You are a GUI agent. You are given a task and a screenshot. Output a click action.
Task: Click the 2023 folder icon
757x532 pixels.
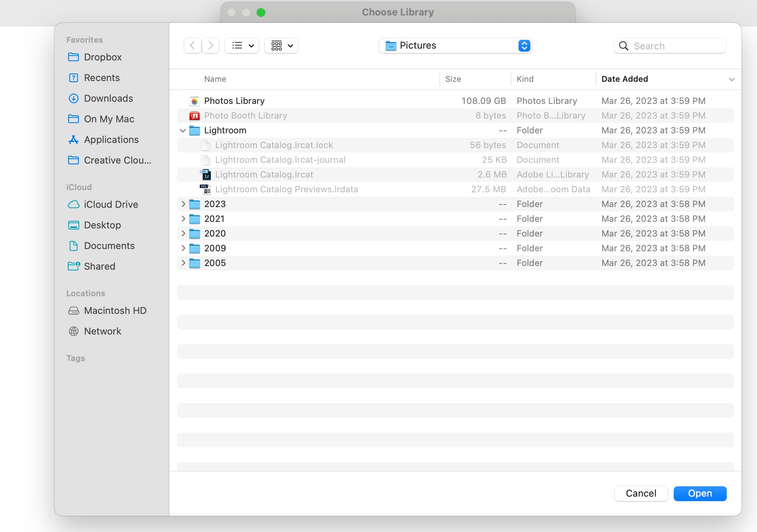pos(194,204)
